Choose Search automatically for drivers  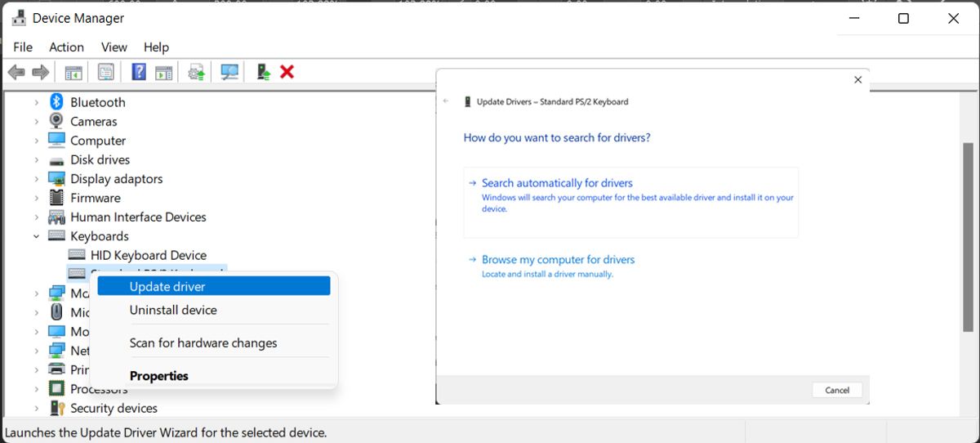[557, 183]
